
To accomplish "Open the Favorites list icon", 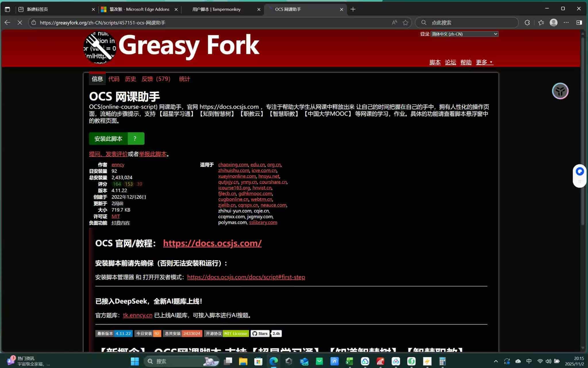I will (541, 22).
